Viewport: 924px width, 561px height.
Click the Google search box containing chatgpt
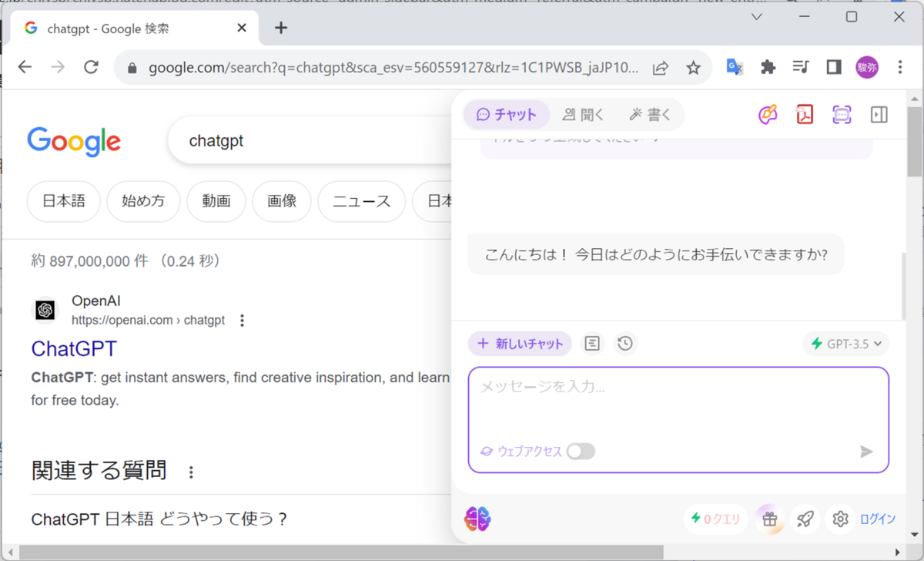(x=308, y=142)
